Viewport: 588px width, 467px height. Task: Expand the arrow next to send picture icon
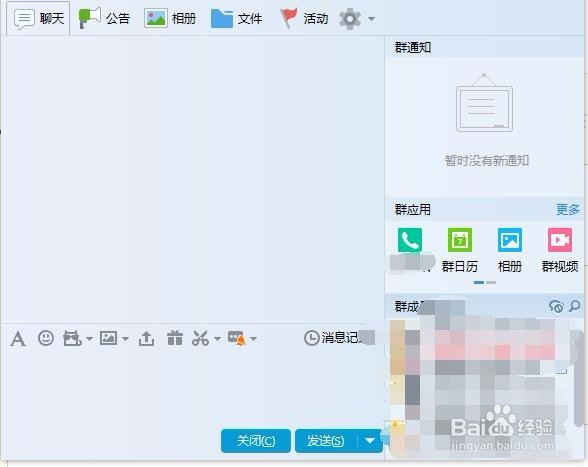tap(126, 339)
